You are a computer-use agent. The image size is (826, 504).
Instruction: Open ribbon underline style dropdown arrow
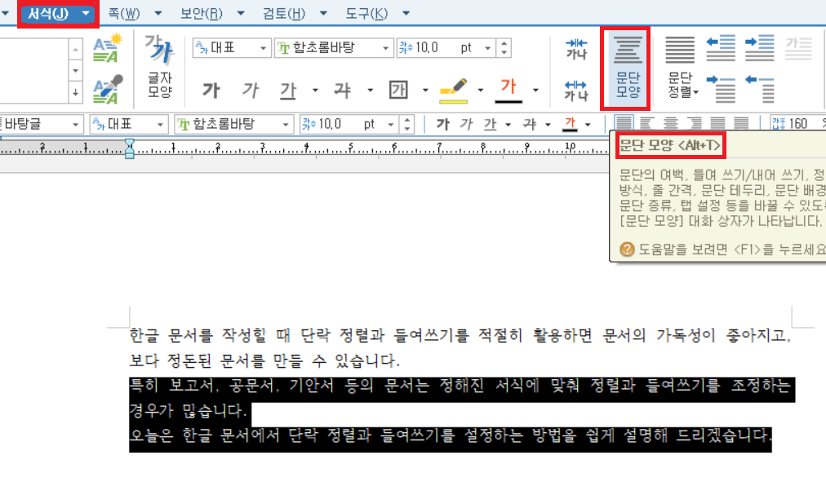click(x=315, y=91)
